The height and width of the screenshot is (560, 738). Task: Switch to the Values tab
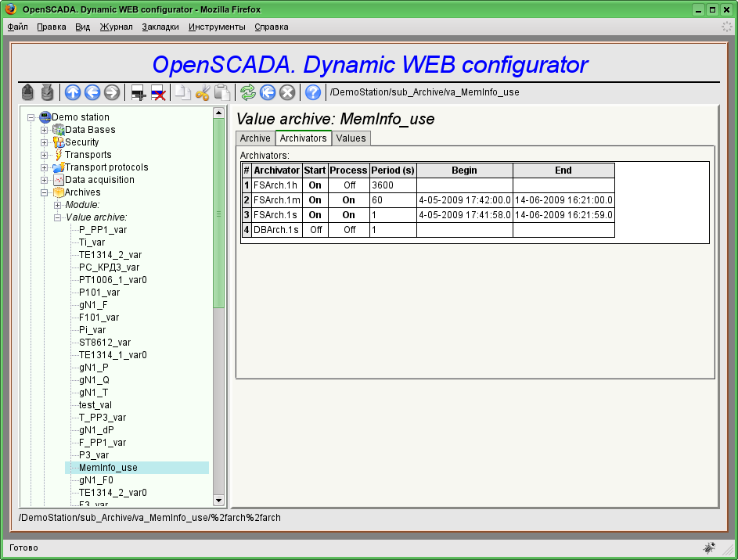(x=351, y=138)
